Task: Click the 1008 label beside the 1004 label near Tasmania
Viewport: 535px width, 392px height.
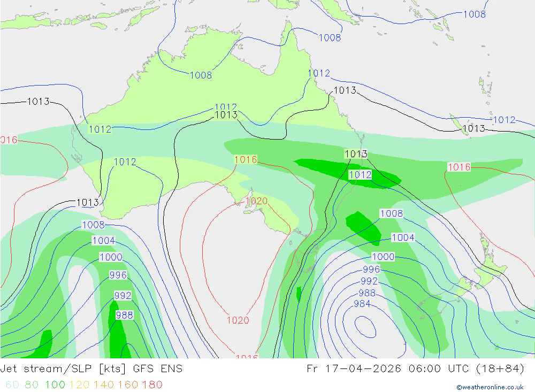Action: click(x=392, y=213)
